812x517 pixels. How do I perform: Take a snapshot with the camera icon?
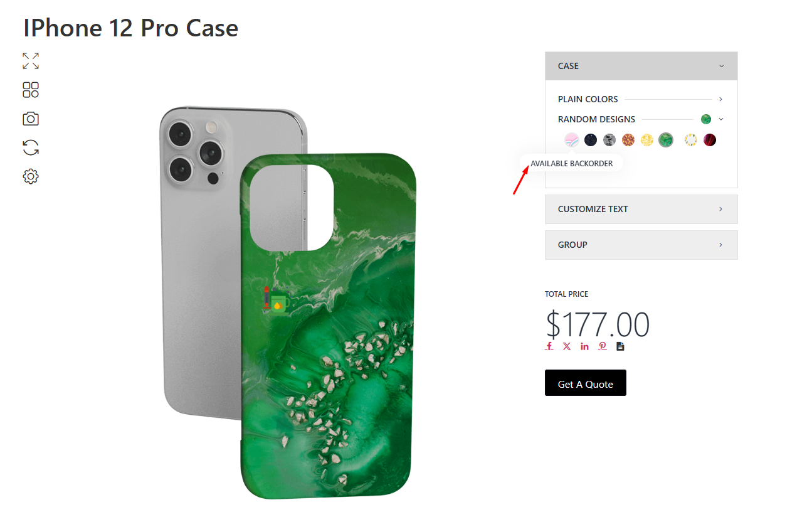(x=31, y=119)
